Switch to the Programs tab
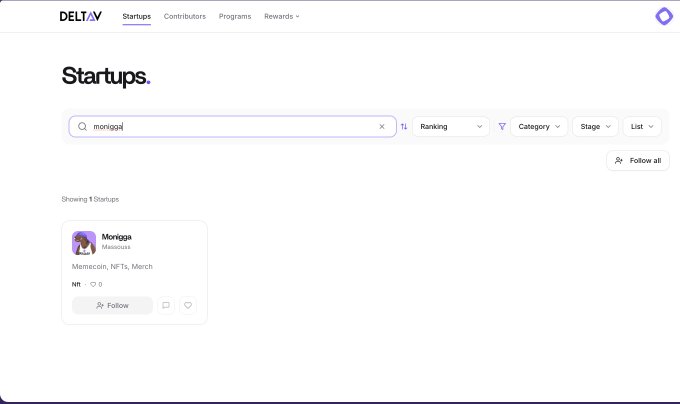 235,16
